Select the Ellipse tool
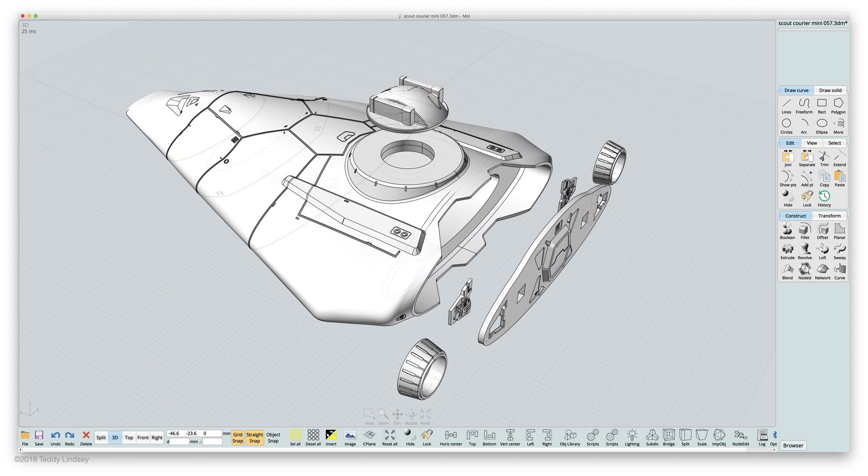Viewport: 868px width, 476px height. [822, 126]
